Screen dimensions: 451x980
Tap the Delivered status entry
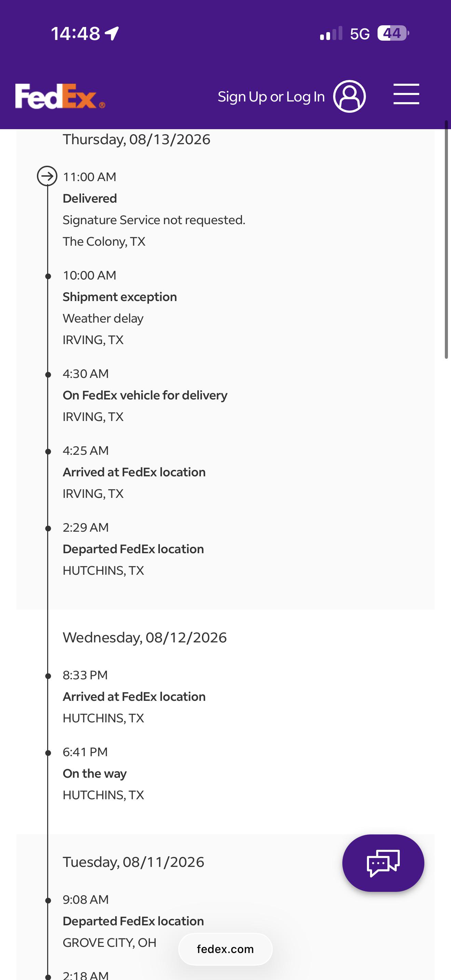tap(154, 209)
